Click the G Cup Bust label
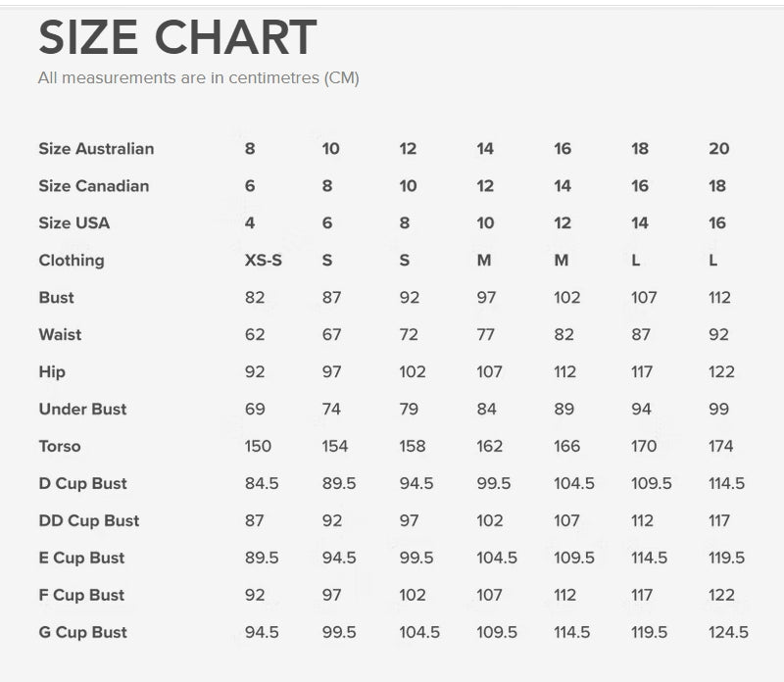 coord(82,633)
